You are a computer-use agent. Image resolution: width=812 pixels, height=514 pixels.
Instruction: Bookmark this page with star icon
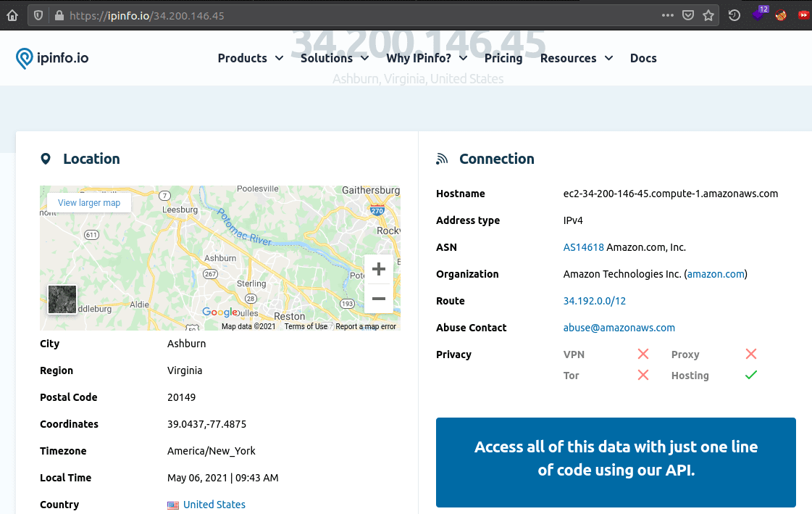point(708,15)
